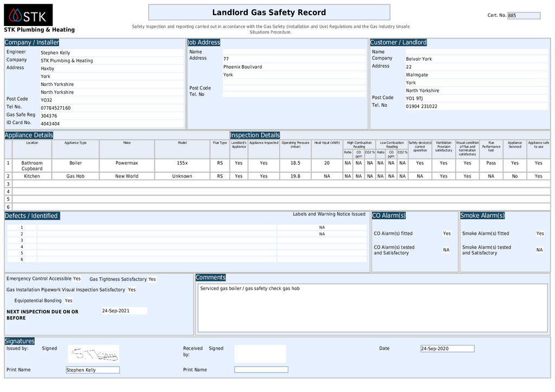The image size is (555, 392).
Task: Click installer post code YO32
Action: (47, 100)
